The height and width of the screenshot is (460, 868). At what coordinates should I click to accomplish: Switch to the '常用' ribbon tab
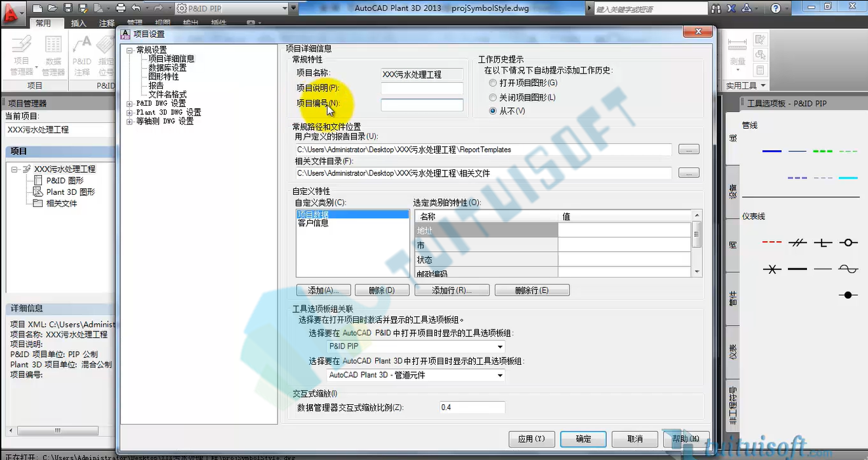pos(43,23)
